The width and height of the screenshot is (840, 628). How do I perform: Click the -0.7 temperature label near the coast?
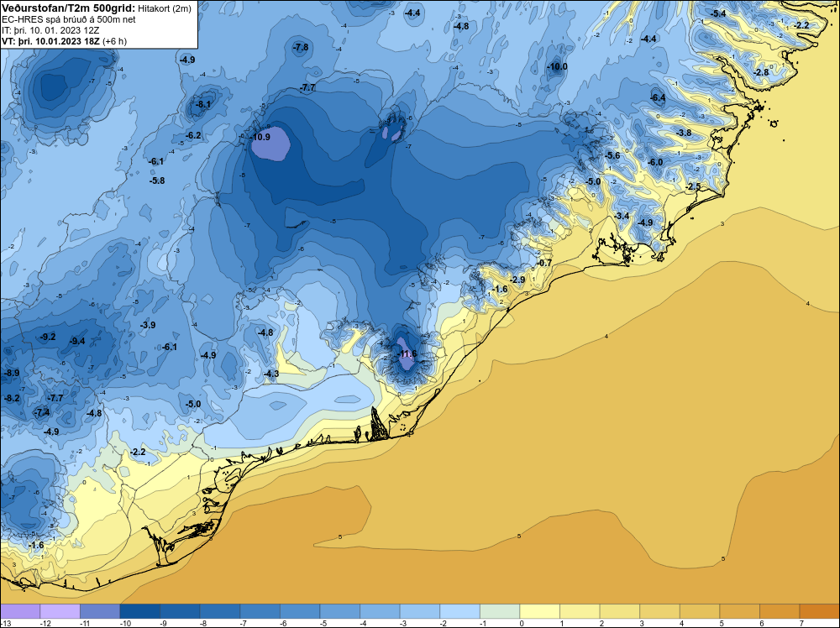(543, 263)
